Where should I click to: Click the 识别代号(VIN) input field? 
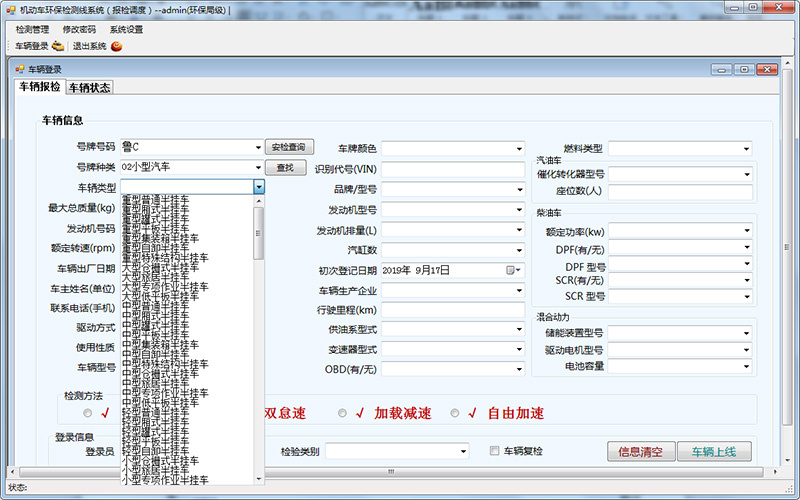point(453,169)
